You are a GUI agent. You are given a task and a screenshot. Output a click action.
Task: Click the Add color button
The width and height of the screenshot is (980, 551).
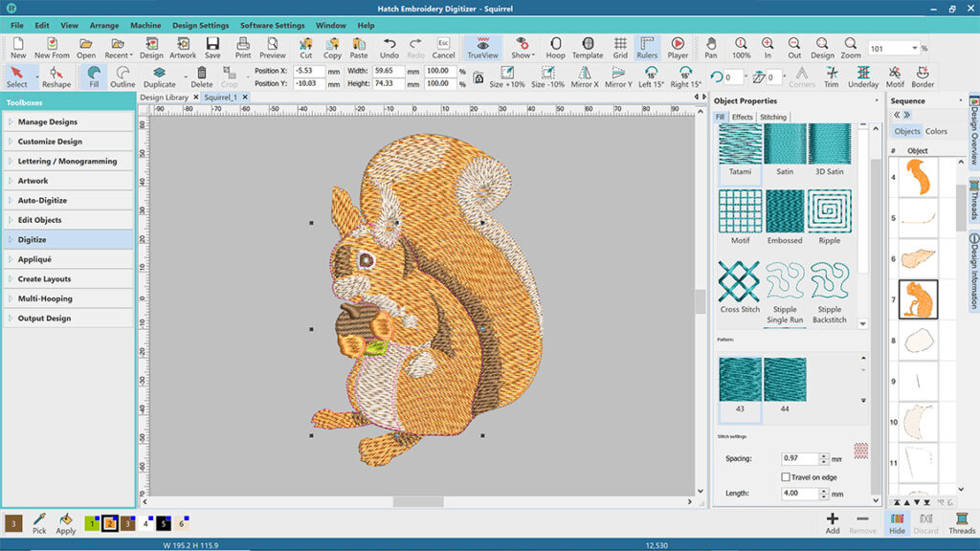(x=833, y=522)
